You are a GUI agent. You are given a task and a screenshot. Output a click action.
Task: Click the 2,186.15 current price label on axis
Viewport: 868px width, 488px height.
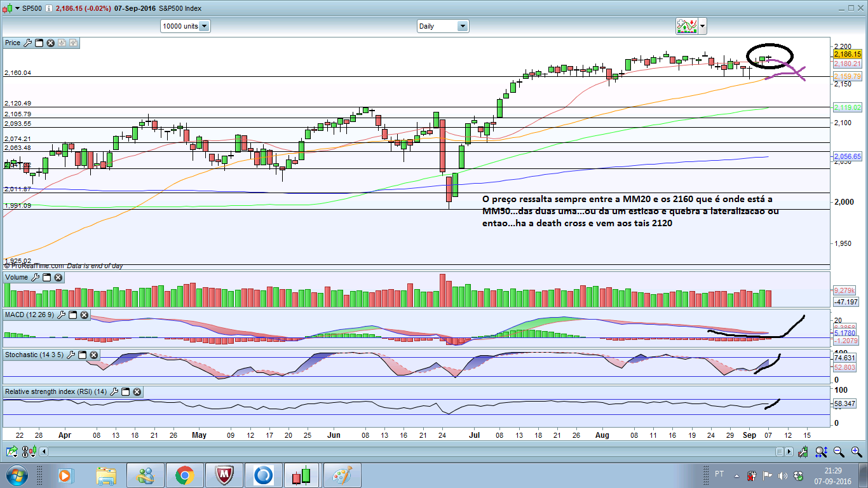pos(847,55)
